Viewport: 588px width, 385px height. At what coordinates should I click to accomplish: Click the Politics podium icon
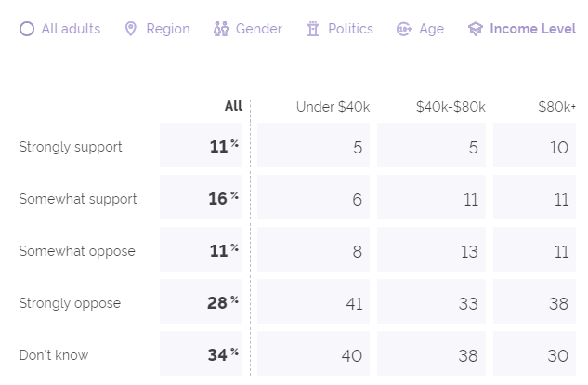[313, 29]
